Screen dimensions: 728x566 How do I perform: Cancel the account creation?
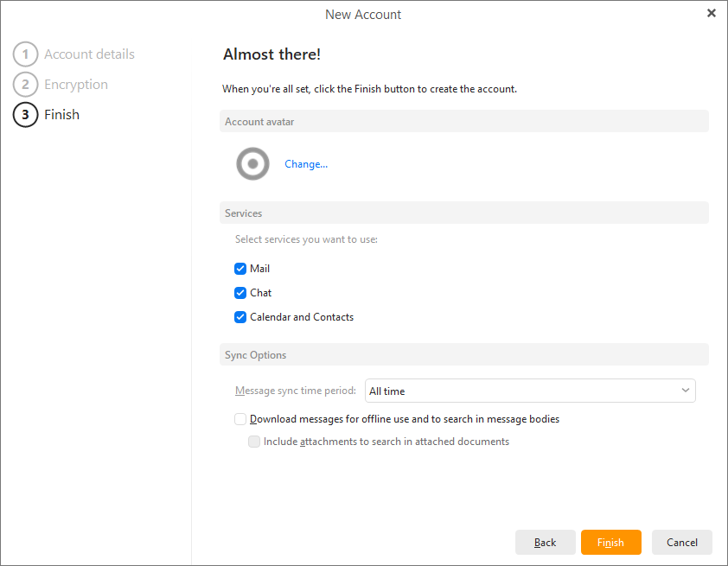(681, 542)
